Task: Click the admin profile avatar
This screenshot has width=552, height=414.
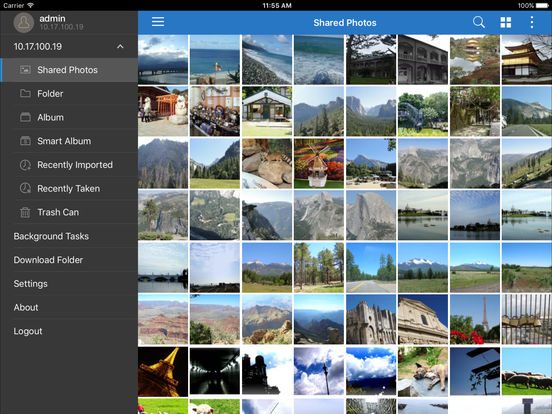Action: point(24,23)
